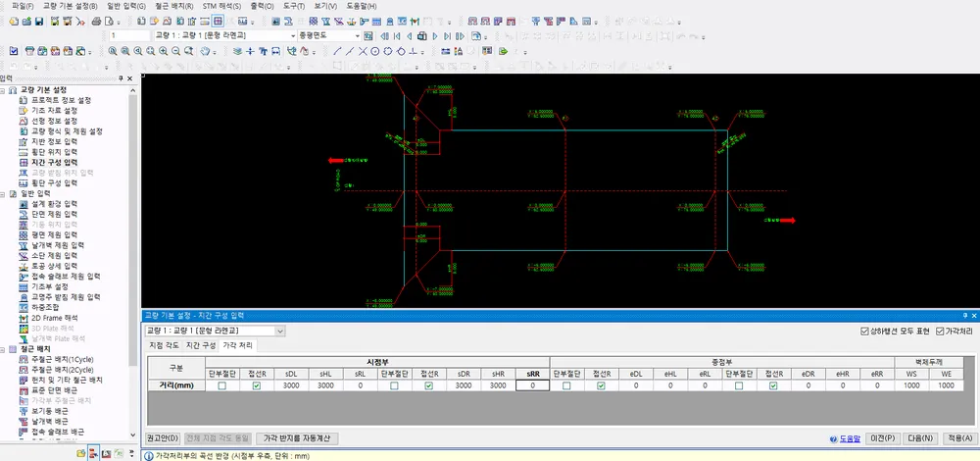Click the 권고안(D) button

pos(162,438)
